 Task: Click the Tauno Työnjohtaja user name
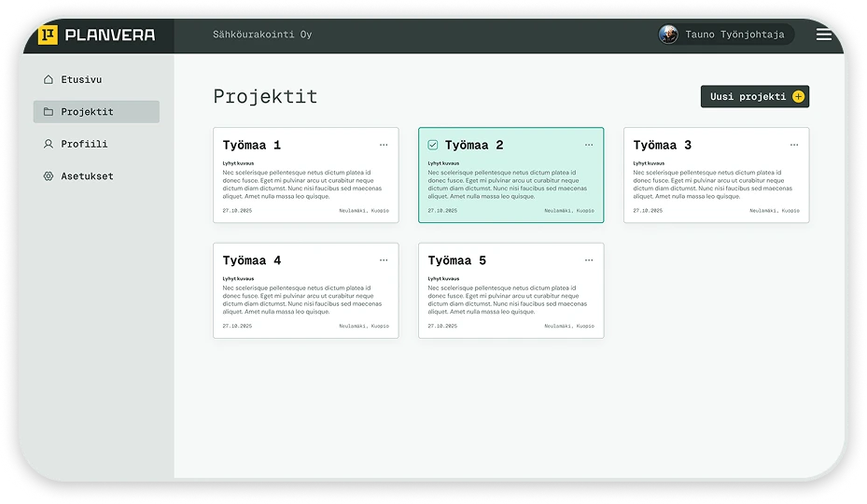(x=733, y=35)
